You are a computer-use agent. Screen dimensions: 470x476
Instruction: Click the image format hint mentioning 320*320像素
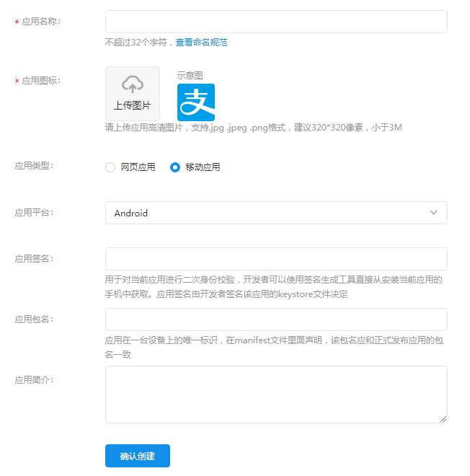[x=253, y=128]
